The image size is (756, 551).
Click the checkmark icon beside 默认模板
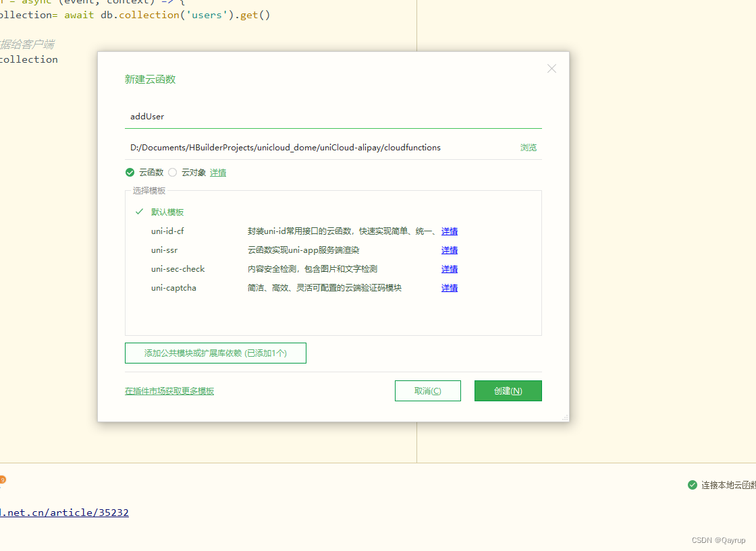coord(138,212)
